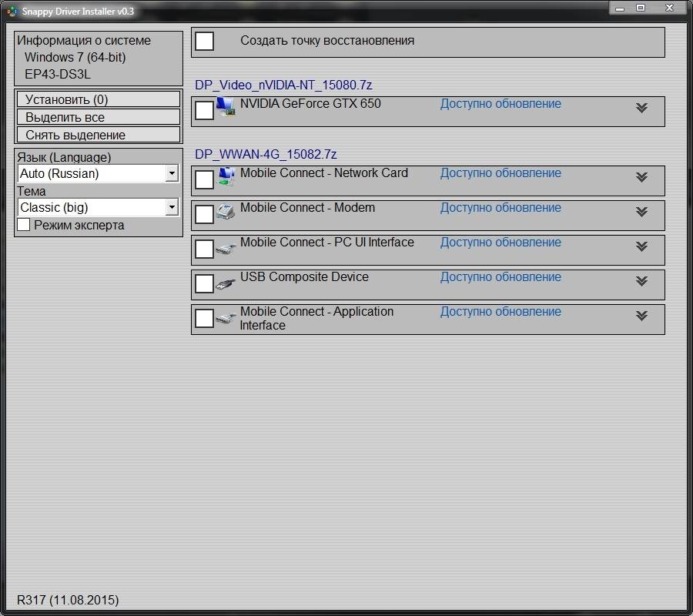Enable the 'Режим эксперта' checkbox
The width and height of the screenshot is (693, 616).
point(23,225)
